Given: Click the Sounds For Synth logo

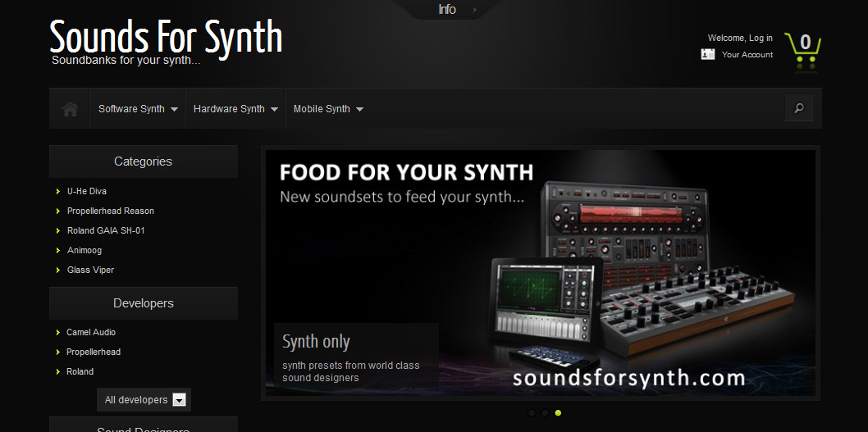Looking at the screenshot, I should (166, 39).
